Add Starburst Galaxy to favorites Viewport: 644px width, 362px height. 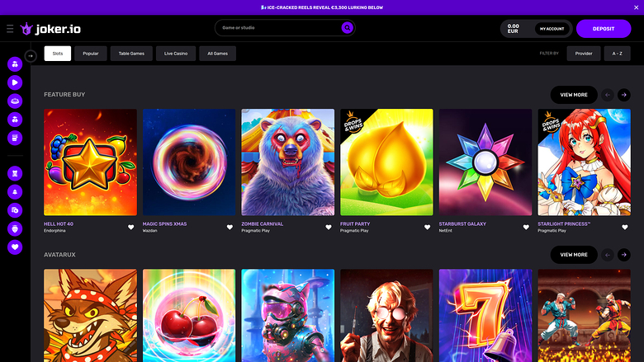tap(526, 227)
